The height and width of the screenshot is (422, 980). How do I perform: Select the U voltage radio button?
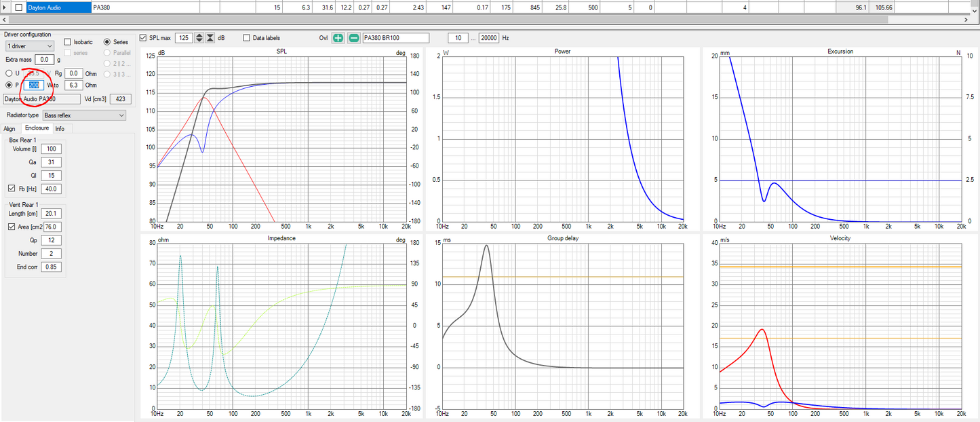point(8,73)
